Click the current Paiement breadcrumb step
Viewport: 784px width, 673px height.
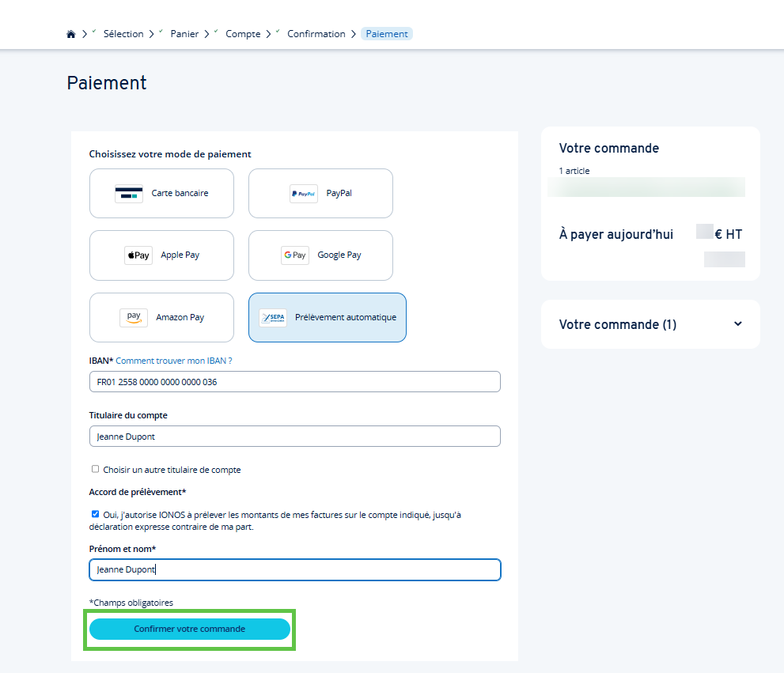tap(387, 34)
